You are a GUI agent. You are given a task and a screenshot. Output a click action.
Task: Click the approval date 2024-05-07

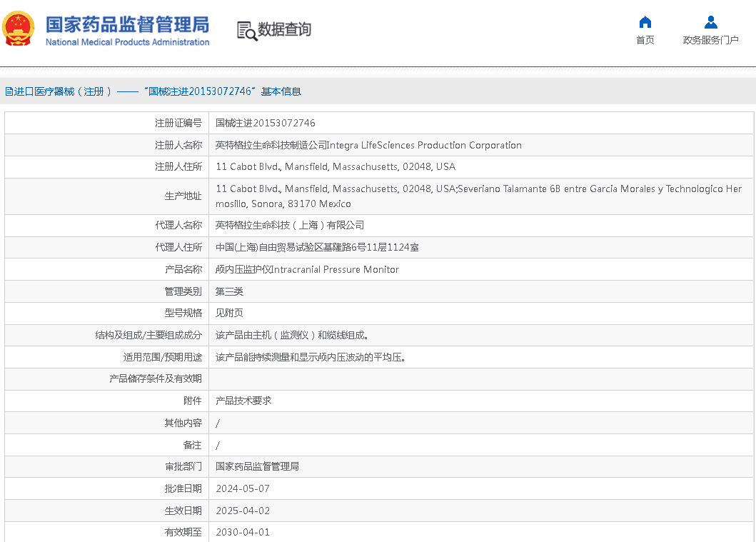pyautogui.click(x=243, y=488)
